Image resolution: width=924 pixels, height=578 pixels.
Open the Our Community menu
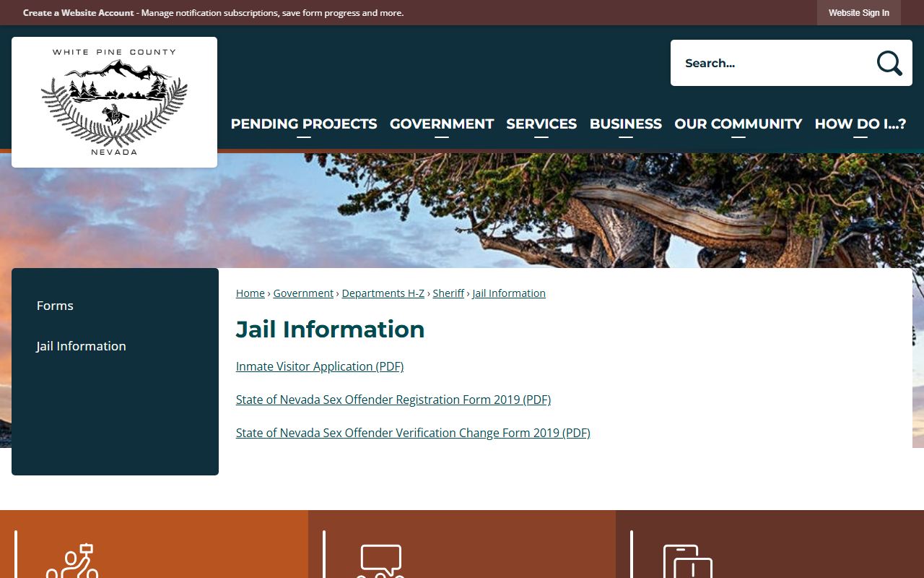(x=738, y=124)
